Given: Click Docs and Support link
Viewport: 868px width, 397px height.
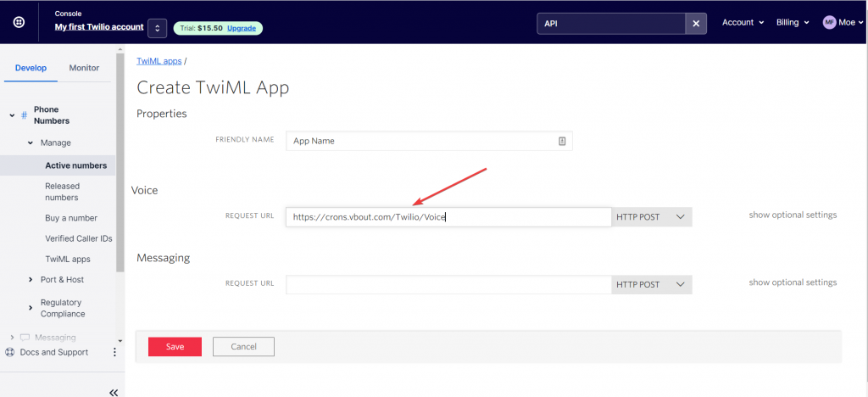Looking at the screenshot, I should point(53,352).
